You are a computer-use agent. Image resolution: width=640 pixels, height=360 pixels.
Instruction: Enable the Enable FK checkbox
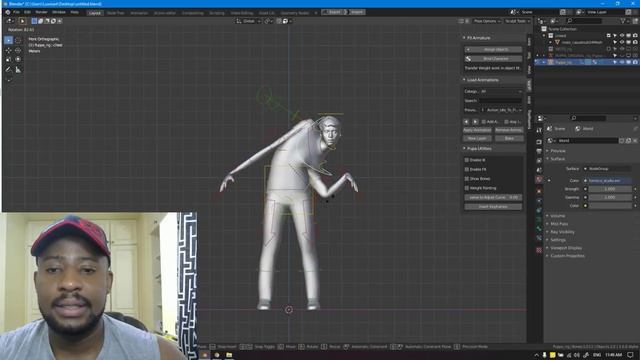(x=467, y=169)
